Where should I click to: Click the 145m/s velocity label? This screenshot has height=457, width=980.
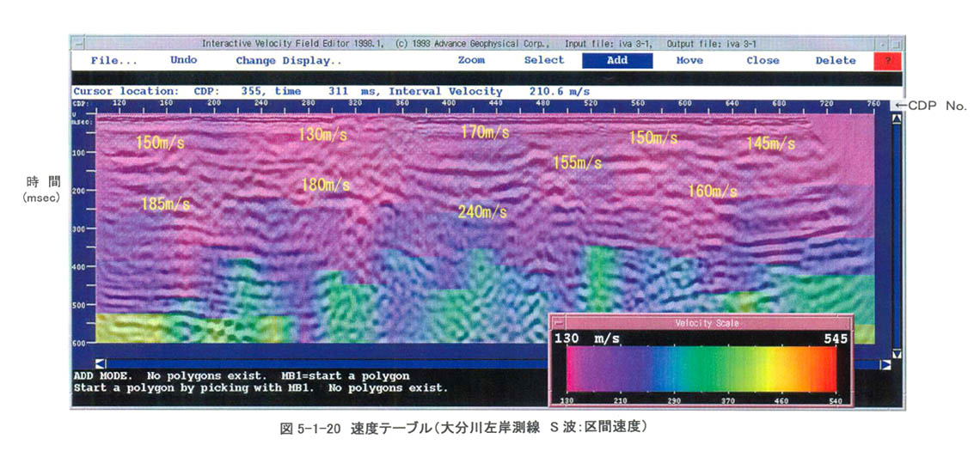pos(770,144)
